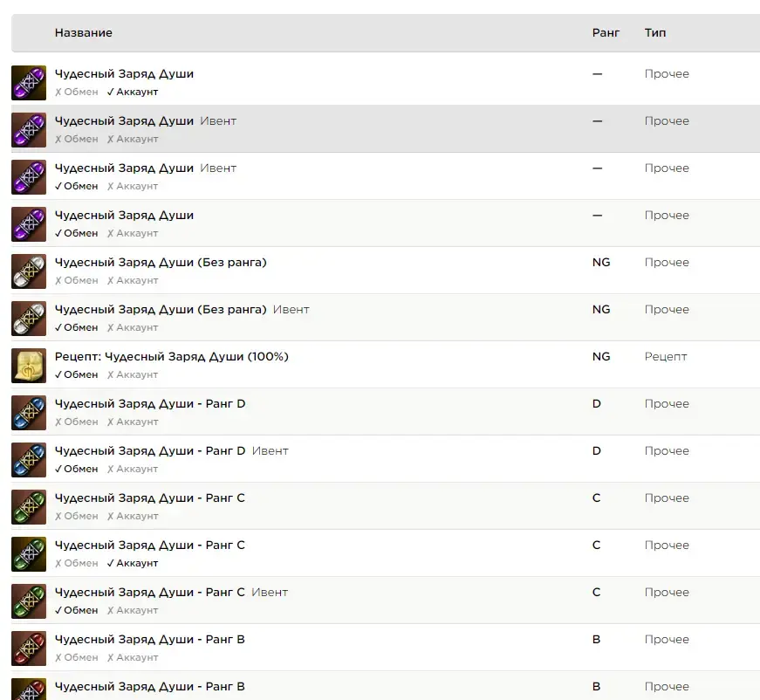Click the white no-rank soulshot icon without Ивент

click(x=29, y=271)
